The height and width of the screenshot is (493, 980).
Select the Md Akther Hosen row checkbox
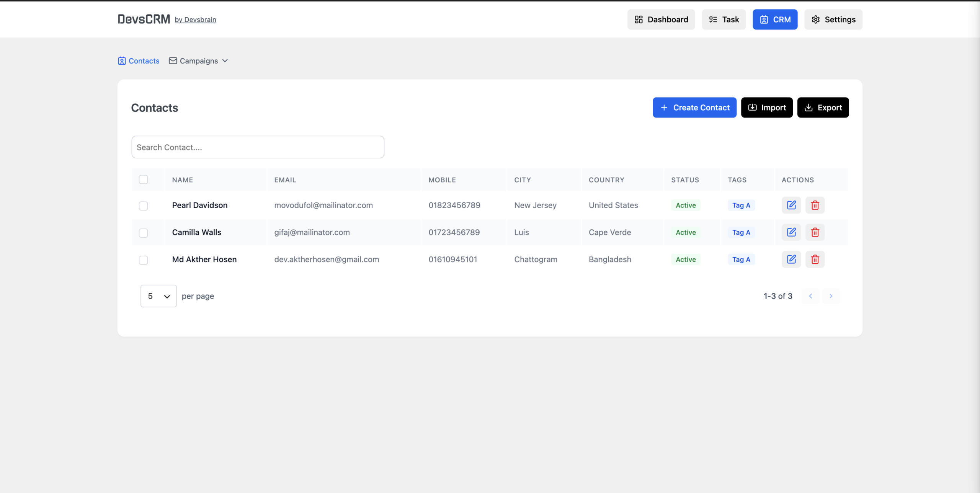coord(143,260)
